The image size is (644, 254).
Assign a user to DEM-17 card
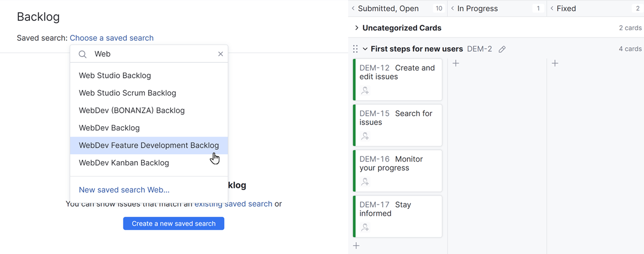(365, 228)
